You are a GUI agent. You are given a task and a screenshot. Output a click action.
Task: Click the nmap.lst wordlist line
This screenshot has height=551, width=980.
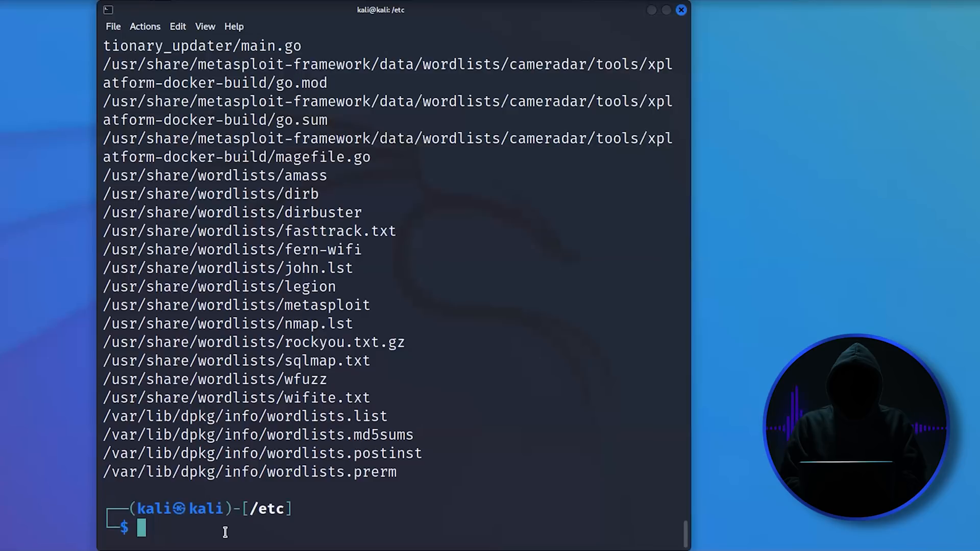(x=228, y=323)
